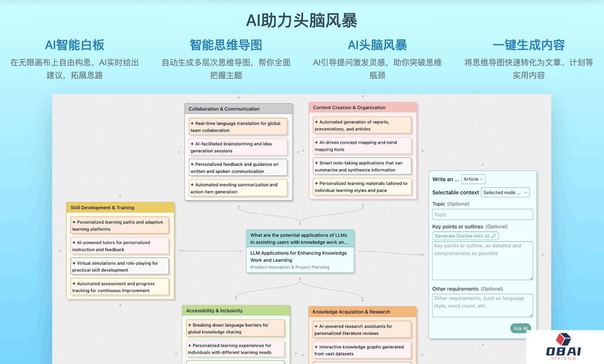Expand the Automated meeting summarization node

coord(192,185)
